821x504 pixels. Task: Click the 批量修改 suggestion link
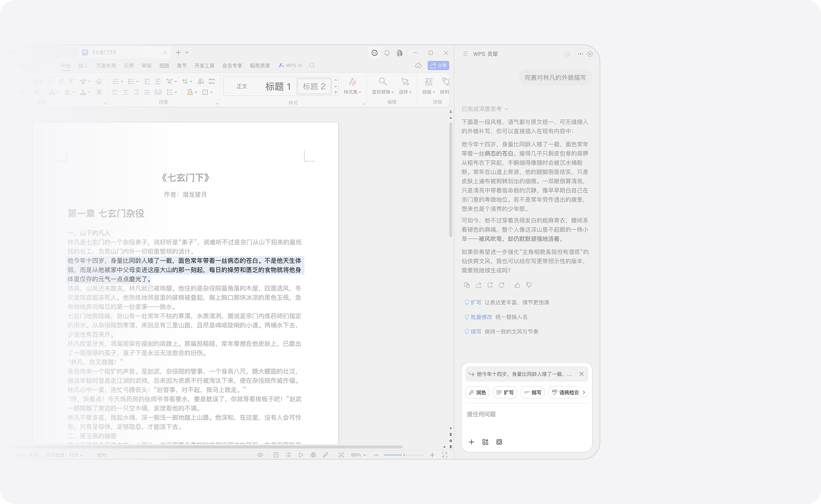481,317
